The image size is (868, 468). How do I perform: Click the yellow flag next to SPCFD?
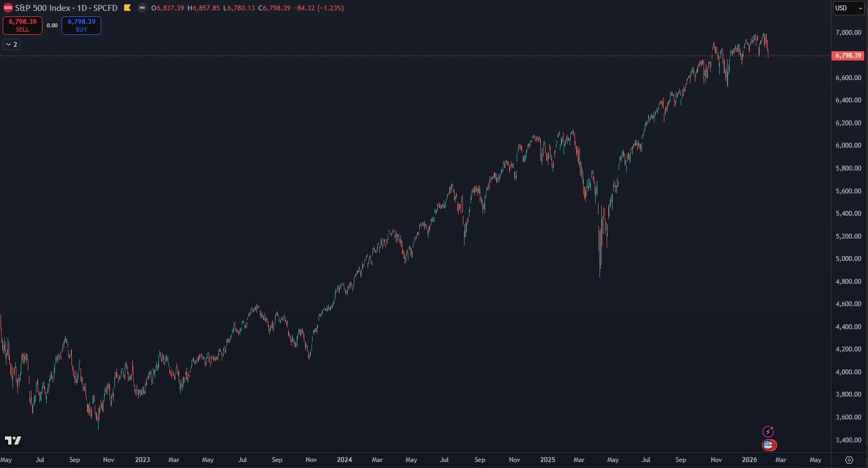coord(127,8)
